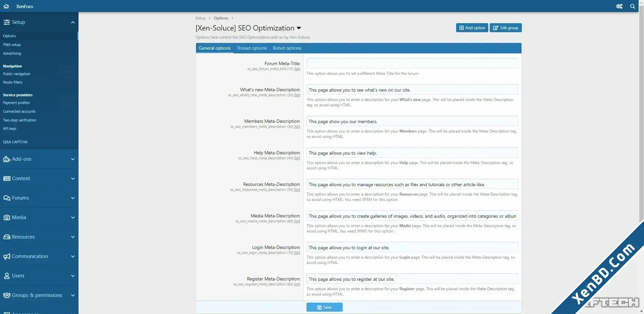644x314 pixels.
Task: Expand the Content section chevron
Action: click(73, 178)
